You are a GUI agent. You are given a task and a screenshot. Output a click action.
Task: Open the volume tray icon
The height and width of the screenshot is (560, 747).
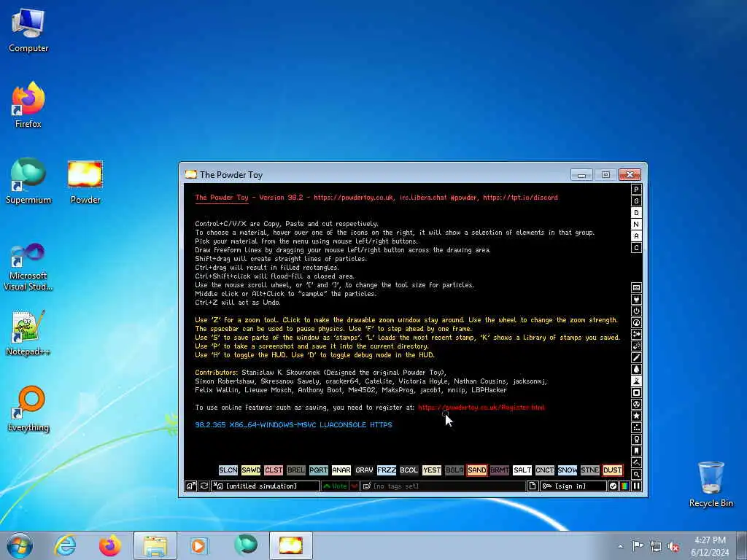tap(673, 546)
